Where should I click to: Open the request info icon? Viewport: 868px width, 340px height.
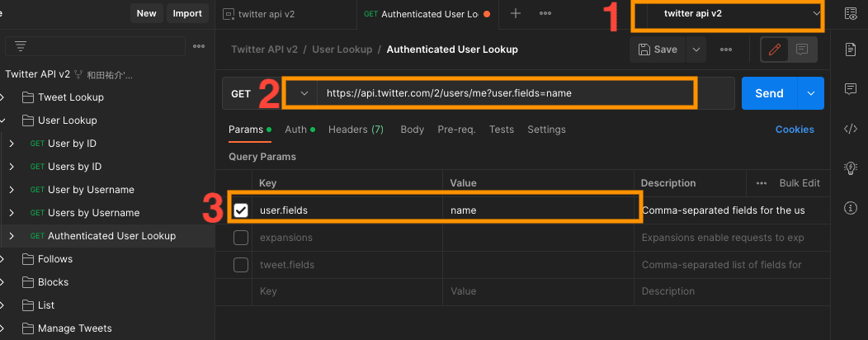[851, 208]
